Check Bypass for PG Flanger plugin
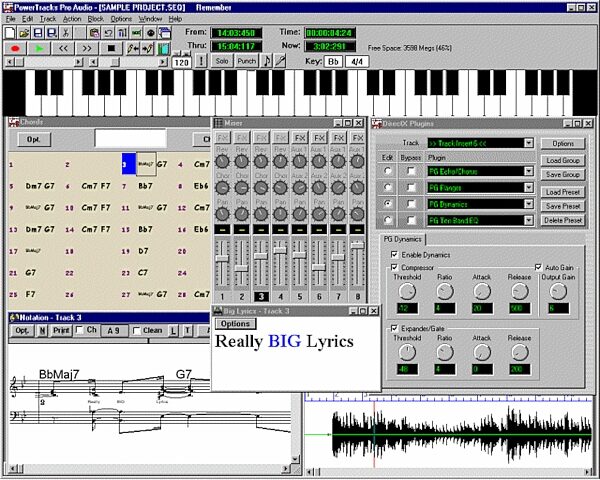This screenshot has width=600, height=480. [x=411, y=188]
